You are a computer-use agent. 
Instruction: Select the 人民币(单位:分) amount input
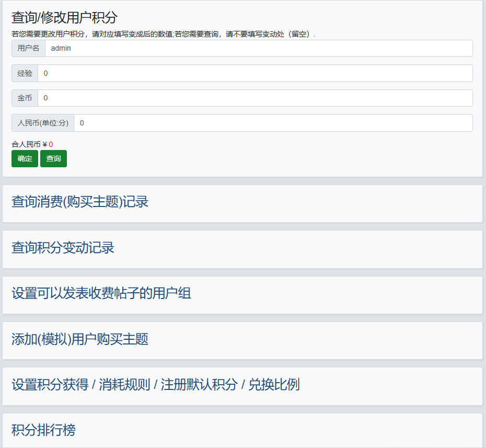(x=273, y=123)
